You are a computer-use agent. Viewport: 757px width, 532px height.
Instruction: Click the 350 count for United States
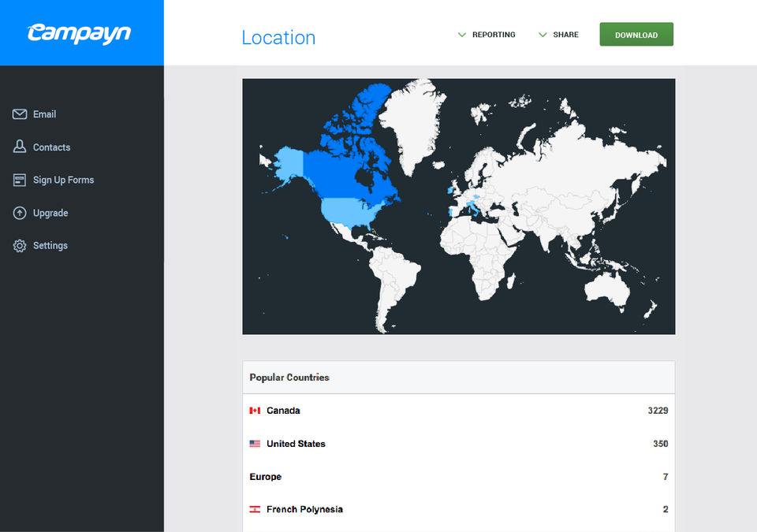pos(661,444)
